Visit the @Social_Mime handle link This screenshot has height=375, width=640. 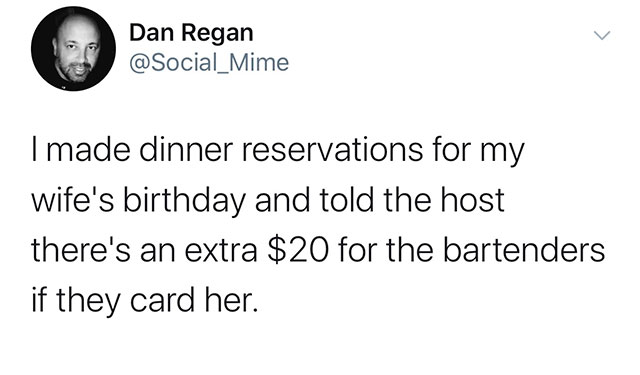tap(209, 62)
